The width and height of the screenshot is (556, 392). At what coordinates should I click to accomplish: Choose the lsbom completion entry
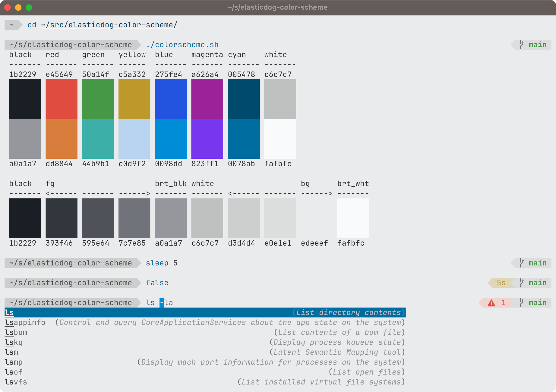coord(16,332)
